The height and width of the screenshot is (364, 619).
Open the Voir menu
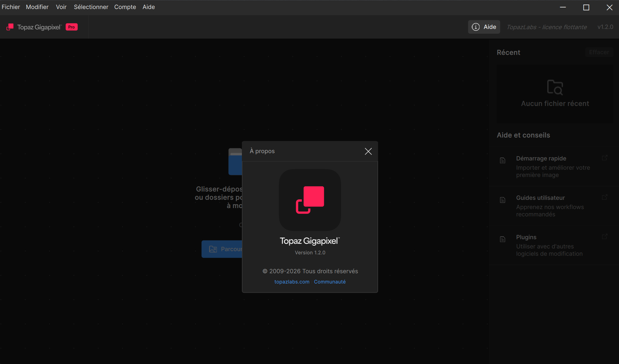tap(61, 7)
